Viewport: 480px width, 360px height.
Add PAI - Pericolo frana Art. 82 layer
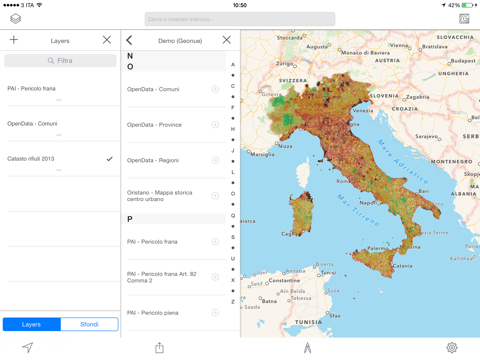coord(215,277)
